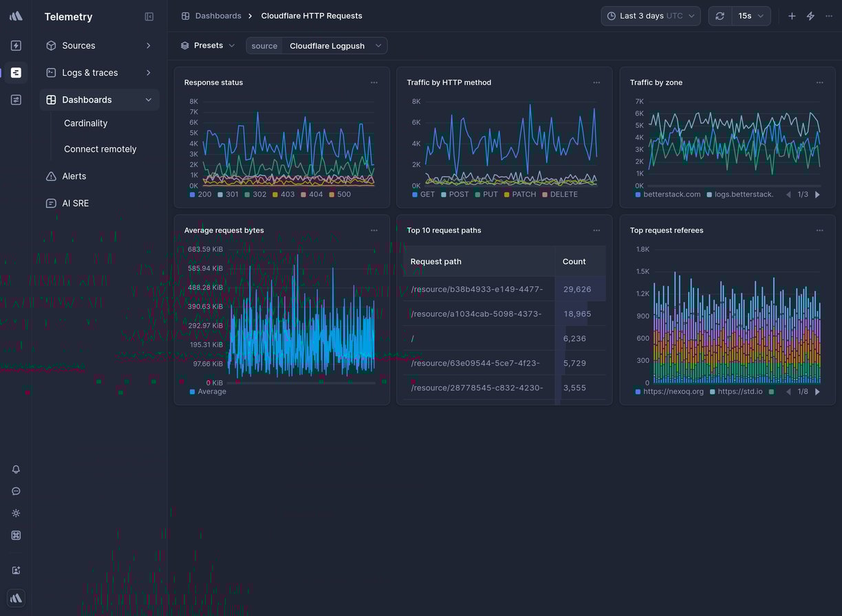Switch the theme with the sun icon
The height and width of the screenshot is (616, 842).
click(x=16, y=514)
